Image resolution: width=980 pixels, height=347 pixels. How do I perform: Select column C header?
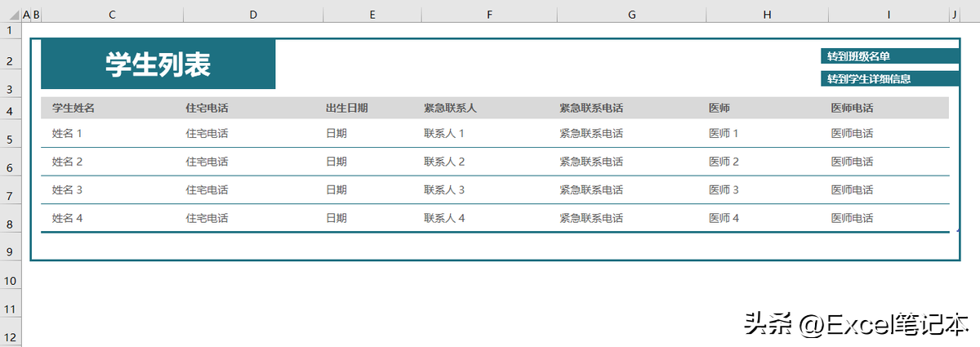tap(112, 16)
